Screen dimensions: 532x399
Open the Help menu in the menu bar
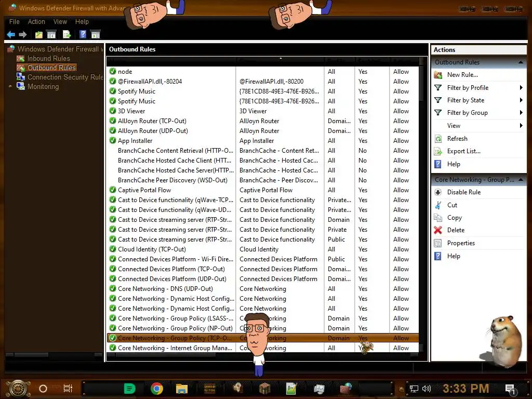[82, 21]
